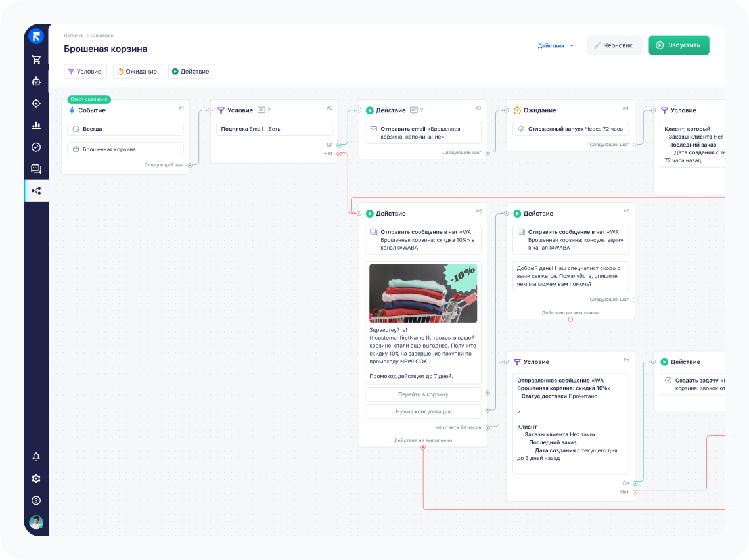Select the target/tracking icon in the sidebar

(x=36, y=103)
